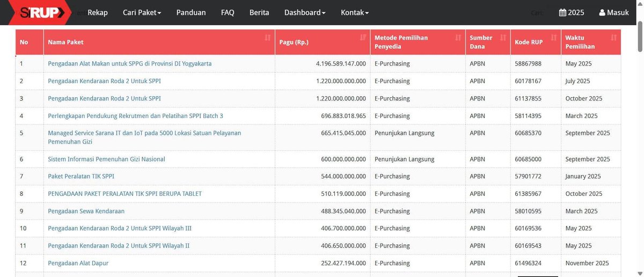Expand the Kontak dropdown menu

tap(355, 12)
